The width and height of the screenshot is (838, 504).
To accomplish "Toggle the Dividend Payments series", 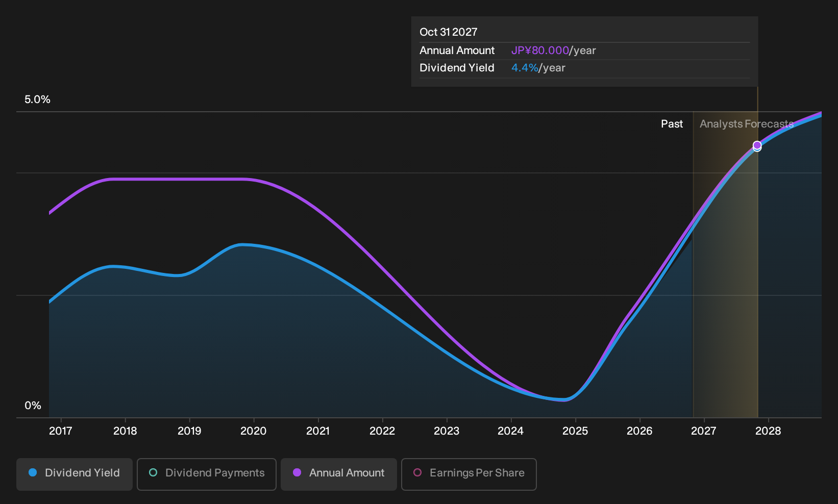I will point(207,474).
